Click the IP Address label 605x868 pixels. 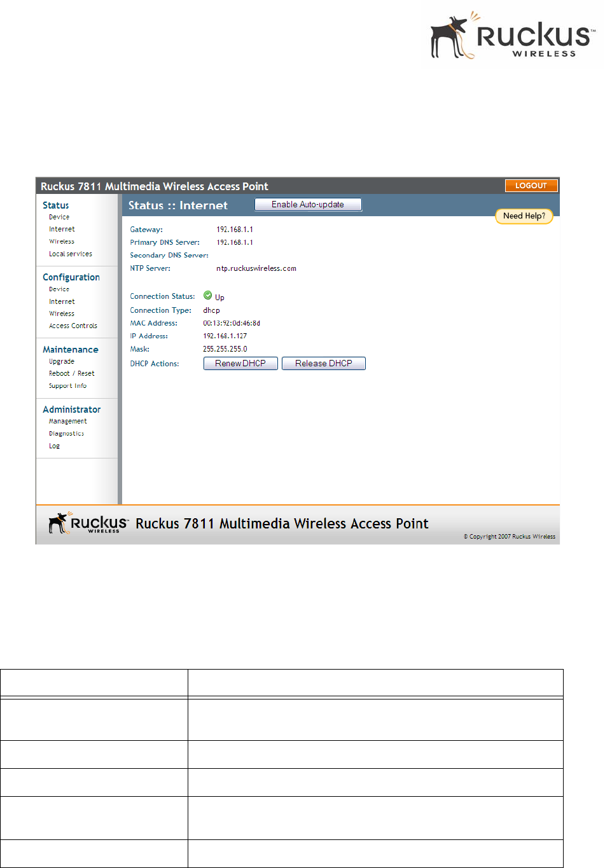tap(149, 336)
